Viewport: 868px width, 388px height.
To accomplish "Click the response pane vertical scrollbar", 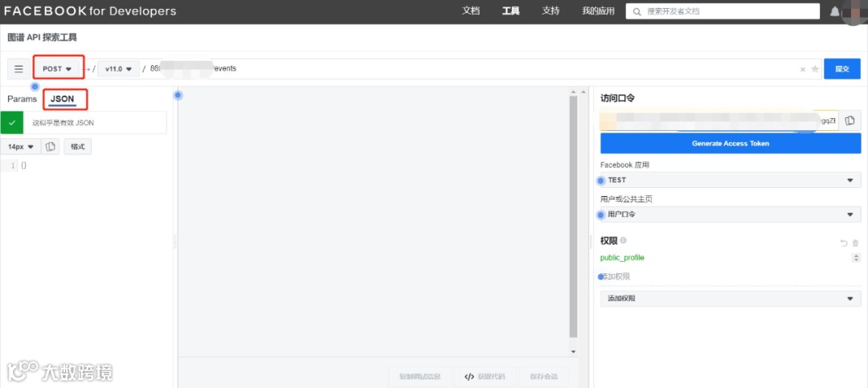I will pyautogui.click(x=574, y=216).
